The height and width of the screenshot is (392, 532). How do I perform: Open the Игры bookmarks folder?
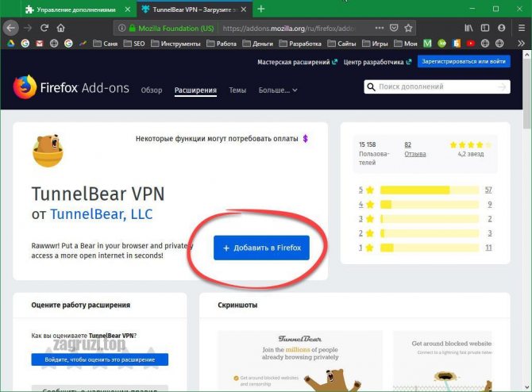(375, 44)
